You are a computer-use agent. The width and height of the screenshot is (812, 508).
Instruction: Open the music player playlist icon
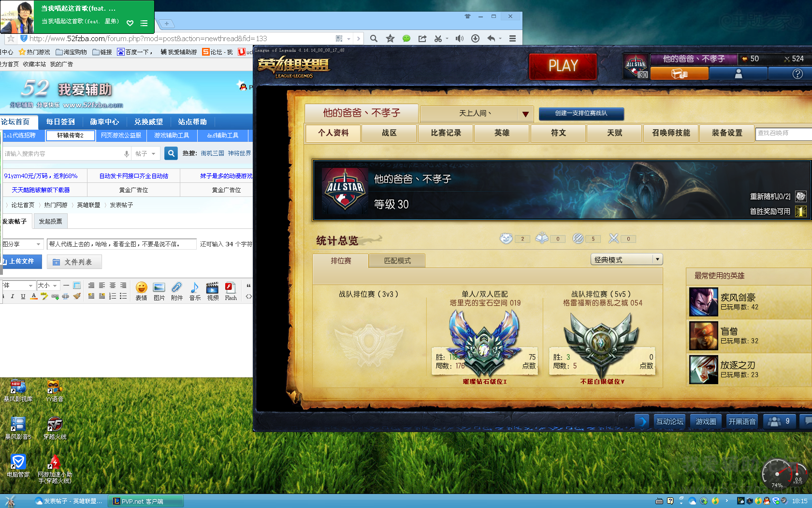tap(144, 23)
